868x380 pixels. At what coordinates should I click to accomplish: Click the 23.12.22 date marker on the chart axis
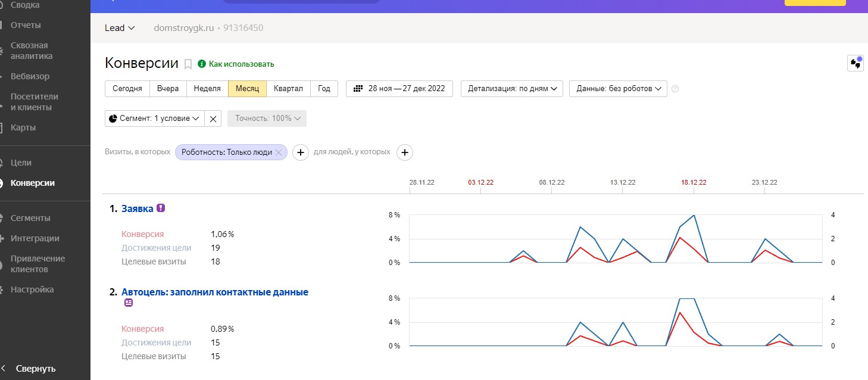point(764,182)
